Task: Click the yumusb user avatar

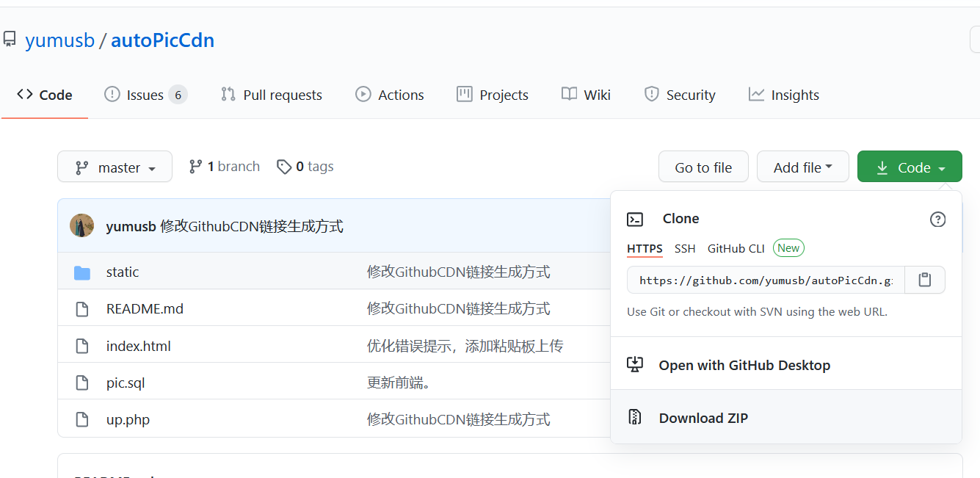Action: 81,226
